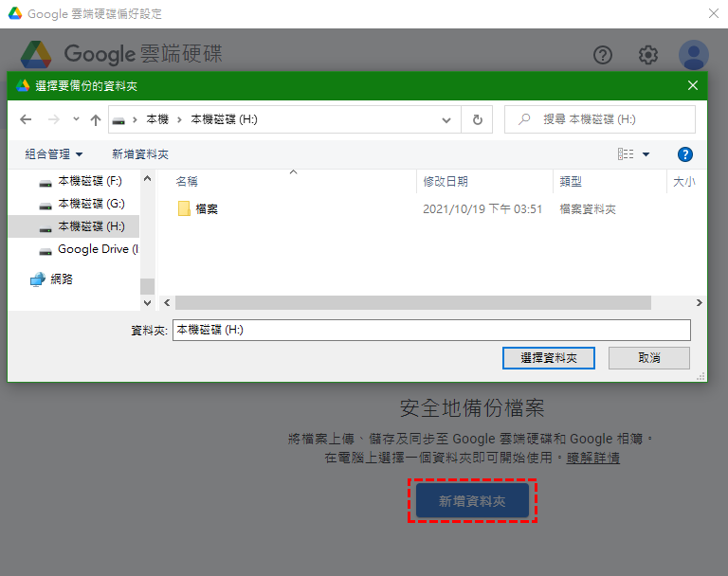Click the 選擇資料夾 button
Viewport: 728px width, 576px height.
(x=548, y=358)
